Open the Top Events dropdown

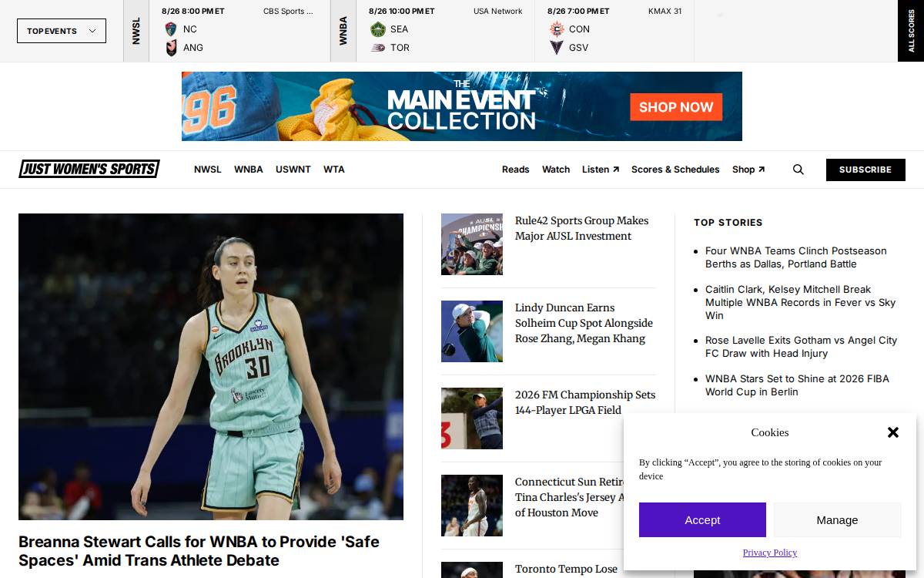coord(62,31)
